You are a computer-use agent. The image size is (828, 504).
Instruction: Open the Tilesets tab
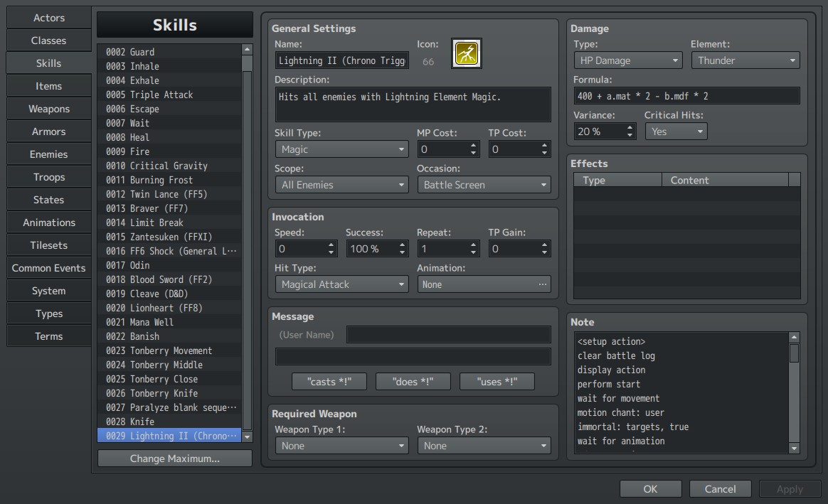[48, 245]
